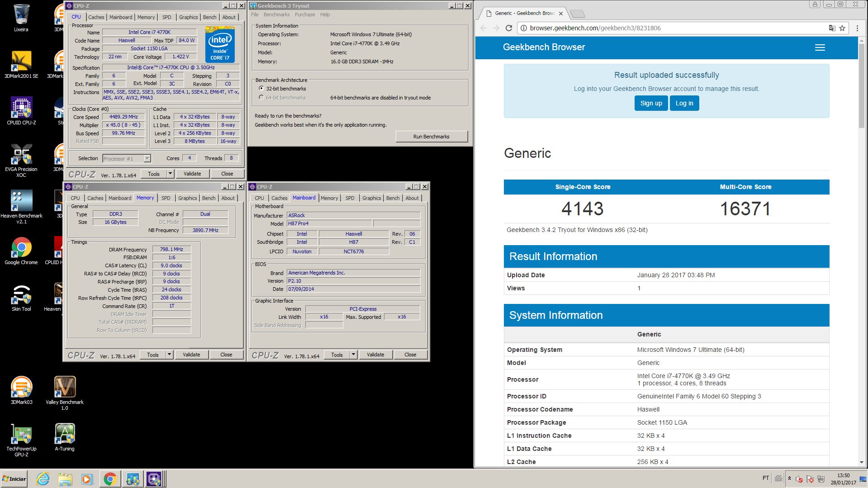Open Windows Media Player from the taskbar

(x=87, y=479)
